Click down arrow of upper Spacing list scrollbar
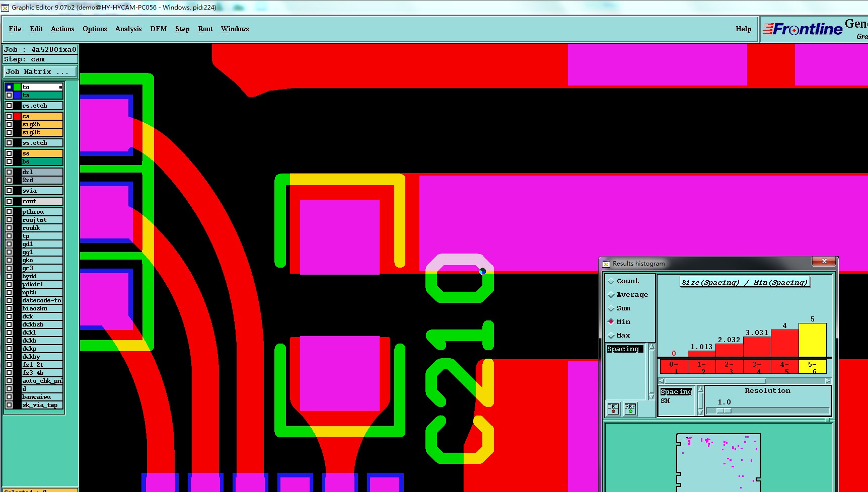The width and height of the screenshot is (868, 492). (x=652, y=396)
